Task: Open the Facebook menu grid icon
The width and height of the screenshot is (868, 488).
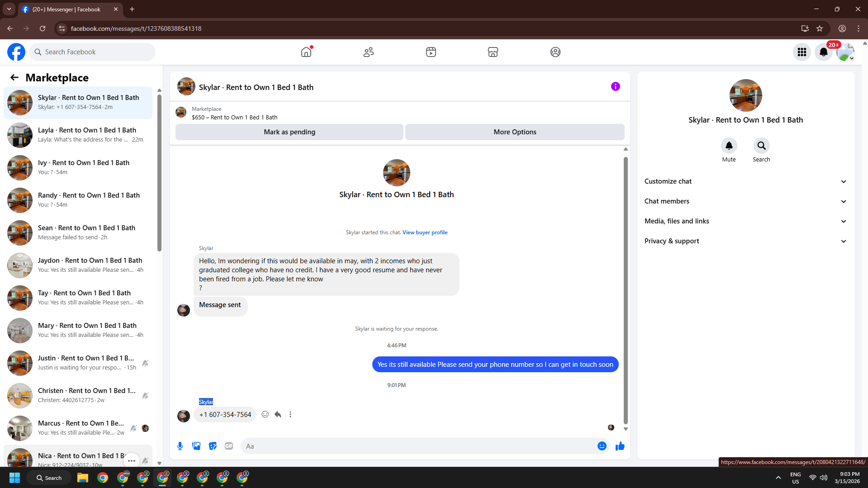Action: coord(802,52)
